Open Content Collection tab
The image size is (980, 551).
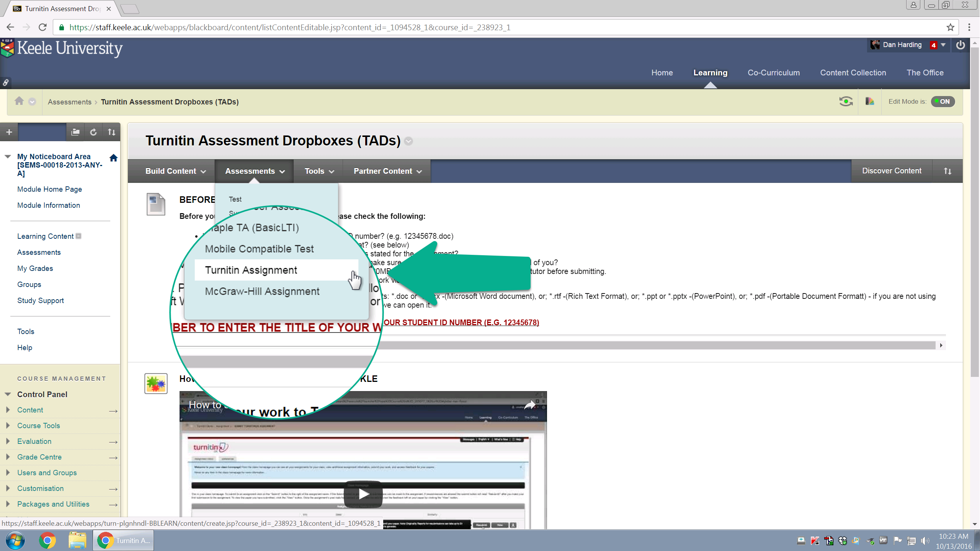click(x=853, y=73)
